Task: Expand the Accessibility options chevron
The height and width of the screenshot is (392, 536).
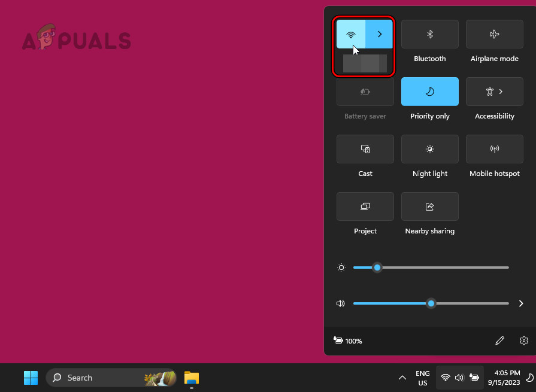Action: [x=501, y=92]
